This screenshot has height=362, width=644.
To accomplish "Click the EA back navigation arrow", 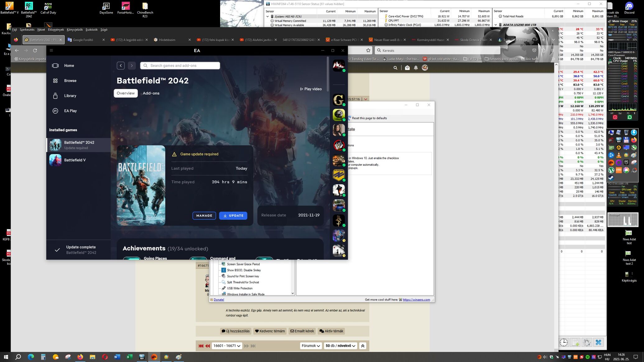I will click(x=121, y=66).
